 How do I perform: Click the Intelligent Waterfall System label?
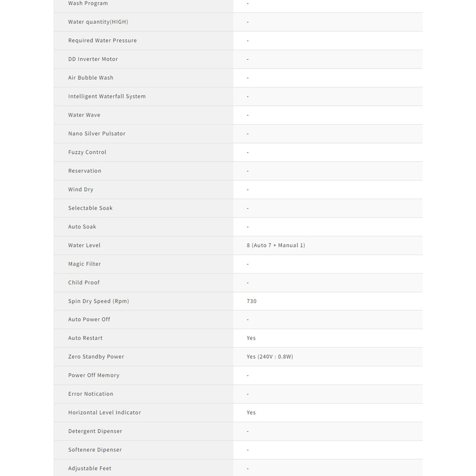pos(107,97)
